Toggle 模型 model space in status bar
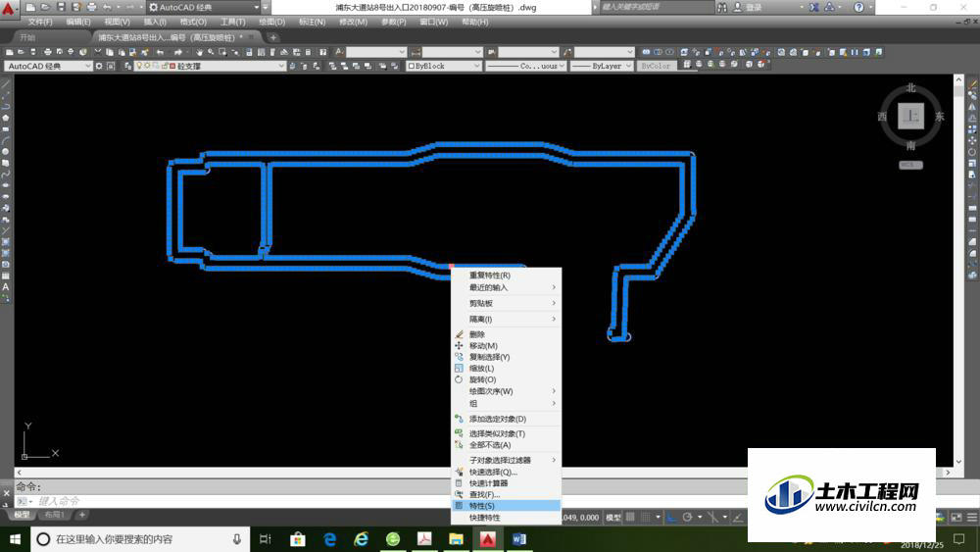The width and height of the screenshot is (980, 552). (613, 517)
